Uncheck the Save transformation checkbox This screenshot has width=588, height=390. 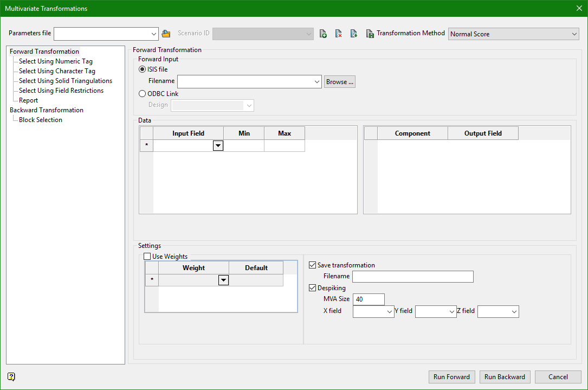(x=313, y=265)
